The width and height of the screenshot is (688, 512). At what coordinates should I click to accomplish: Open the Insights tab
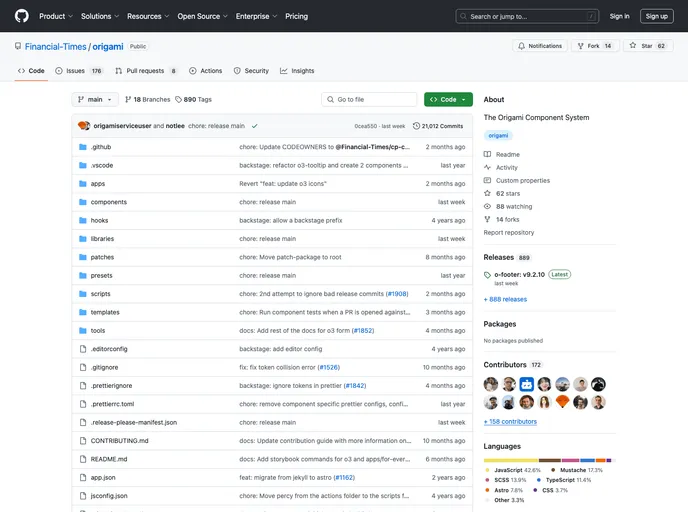coord(297,71)
